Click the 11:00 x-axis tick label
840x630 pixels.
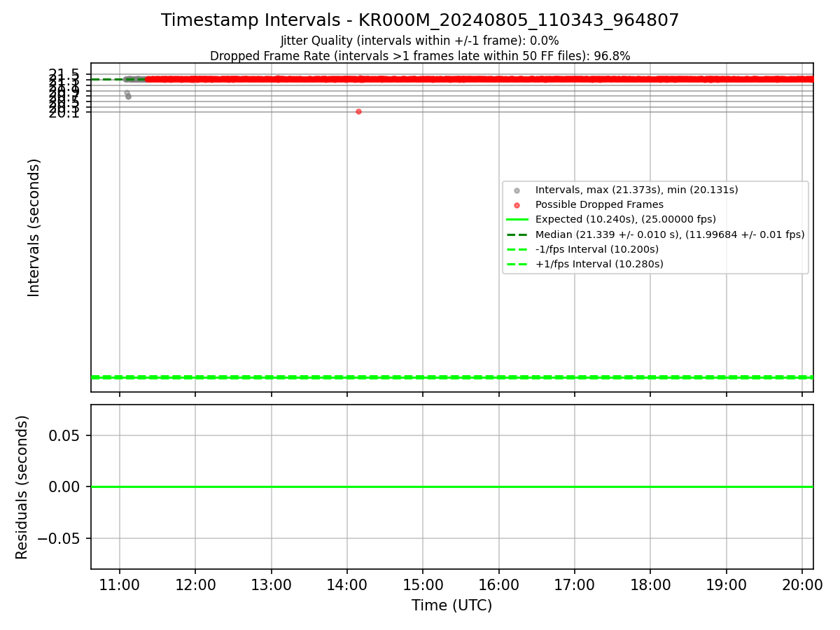(120, 586)
